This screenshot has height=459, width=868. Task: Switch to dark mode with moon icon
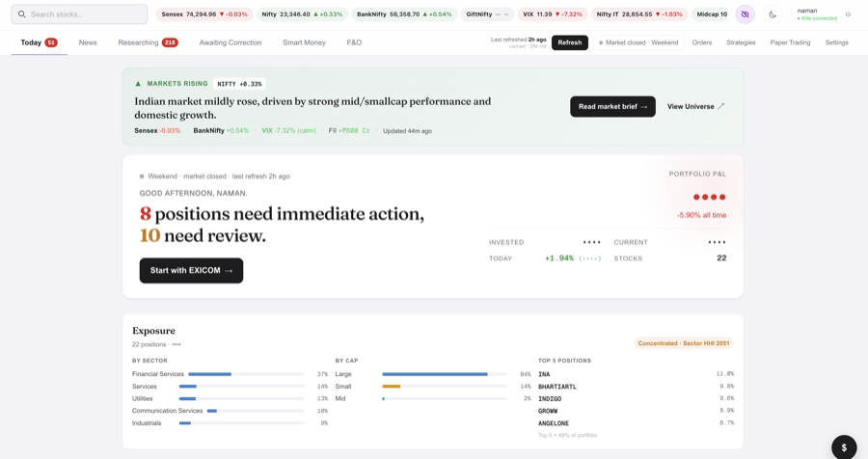click(x=773, y=14)
